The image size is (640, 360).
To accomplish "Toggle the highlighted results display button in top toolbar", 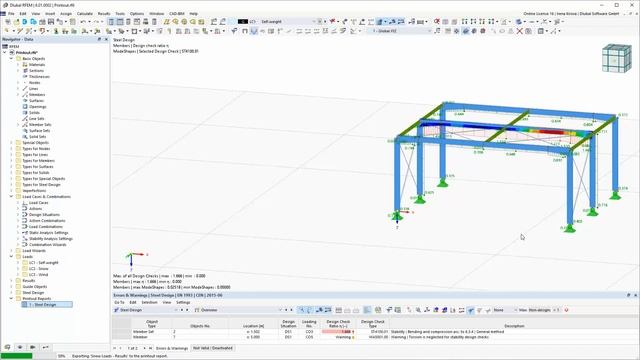I will (x=380, y=22).
